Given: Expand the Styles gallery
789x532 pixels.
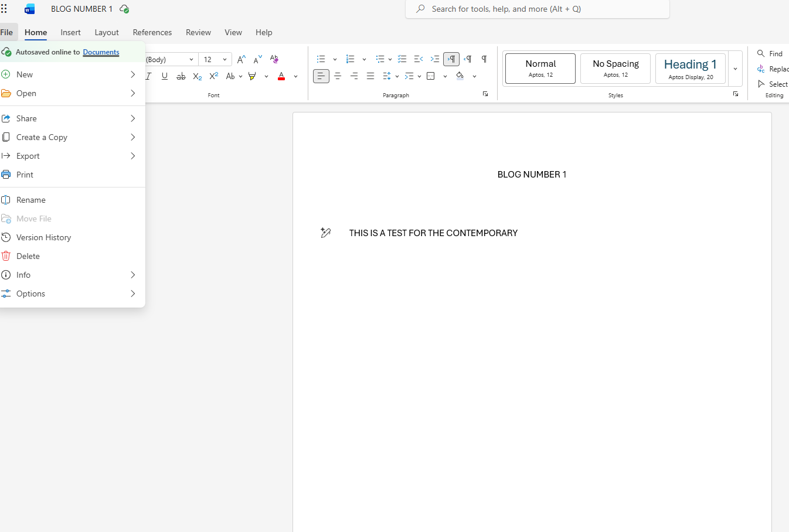Looking at the screenshot, I should coord(735,69).
